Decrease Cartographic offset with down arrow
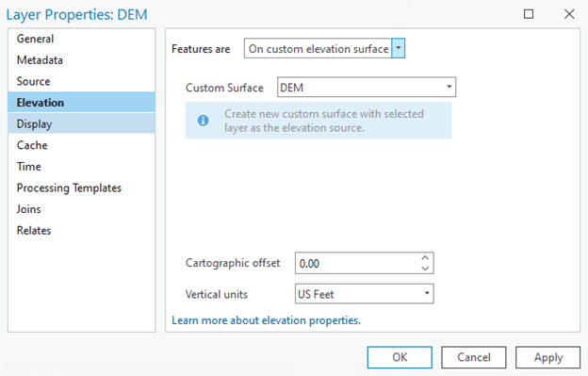The width and height of the screenshot is (588, 376). point(425,268)
